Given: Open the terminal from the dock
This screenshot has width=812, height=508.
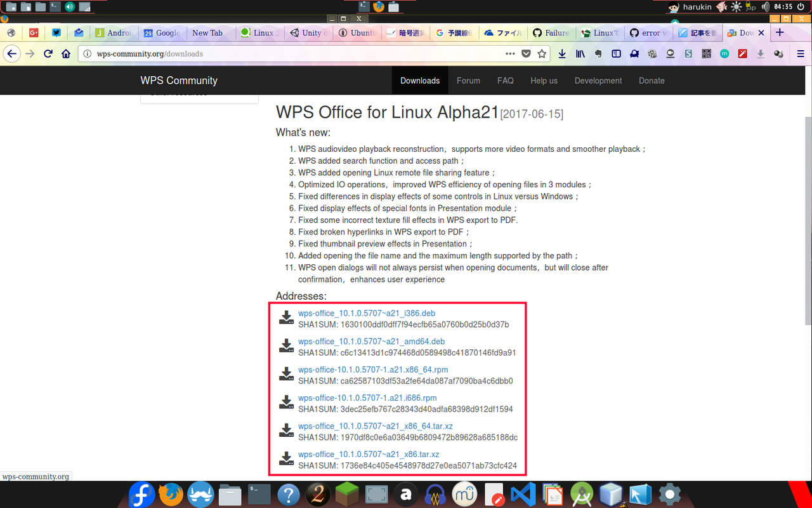Looking at the screenshot, I should pos(260,494).
